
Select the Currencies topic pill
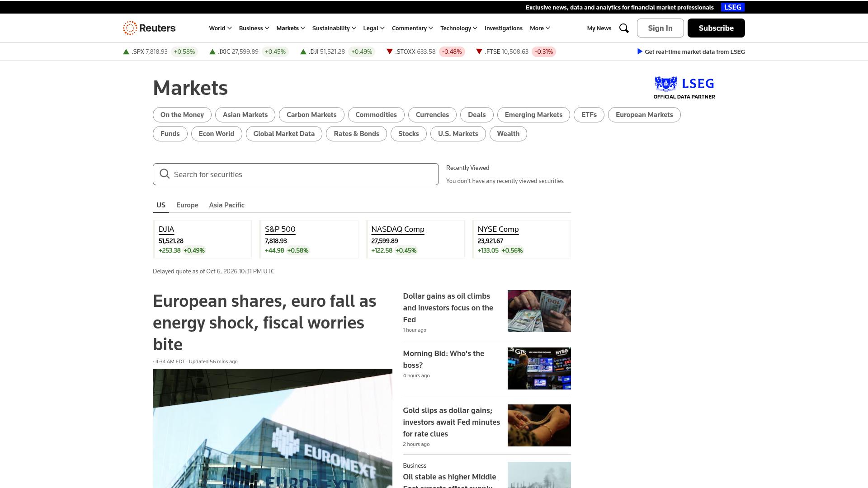[432, 115]
